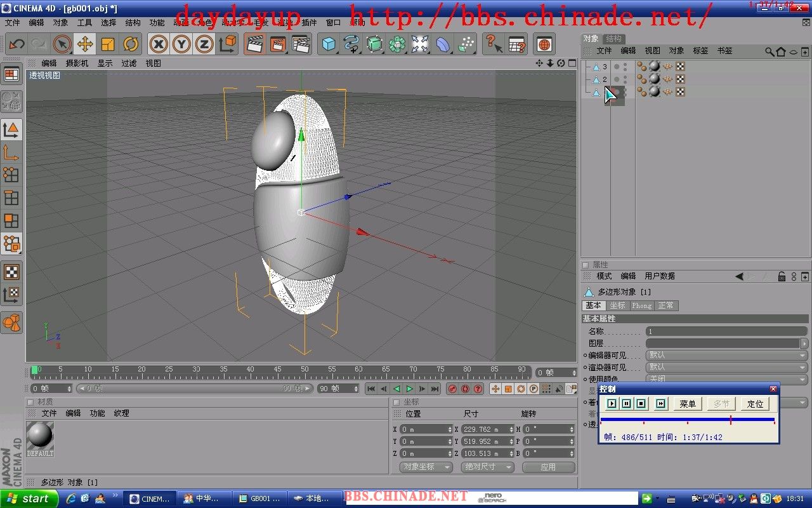Select the Move tool in top toolbar
812x508 pixels.
click(x=85, y=44)
